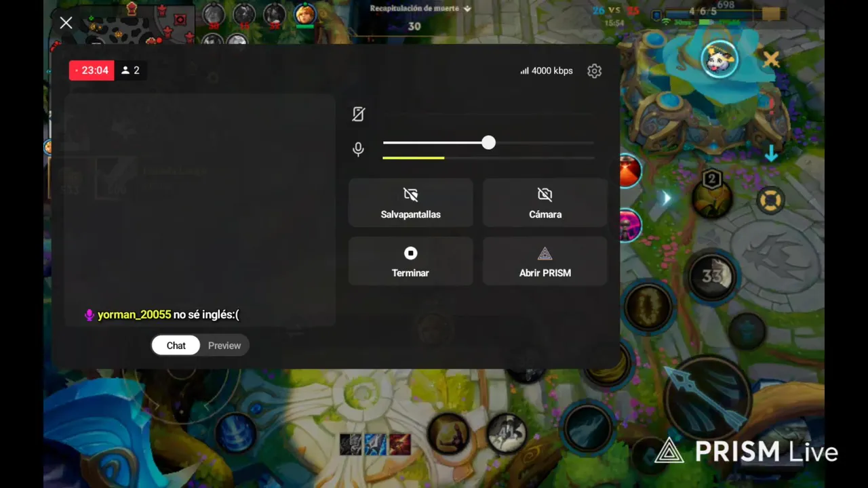Click the microphone level meter bar
The height and width of the screenshot is (488, 868).
(488, 158)
